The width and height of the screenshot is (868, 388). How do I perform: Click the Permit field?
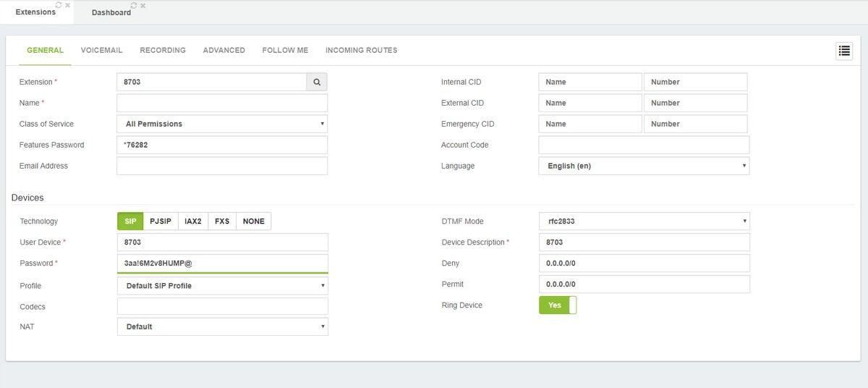644,284
